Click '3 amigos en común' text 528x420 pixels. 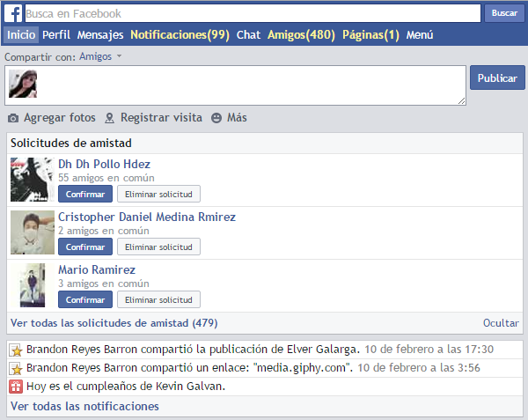104,284
